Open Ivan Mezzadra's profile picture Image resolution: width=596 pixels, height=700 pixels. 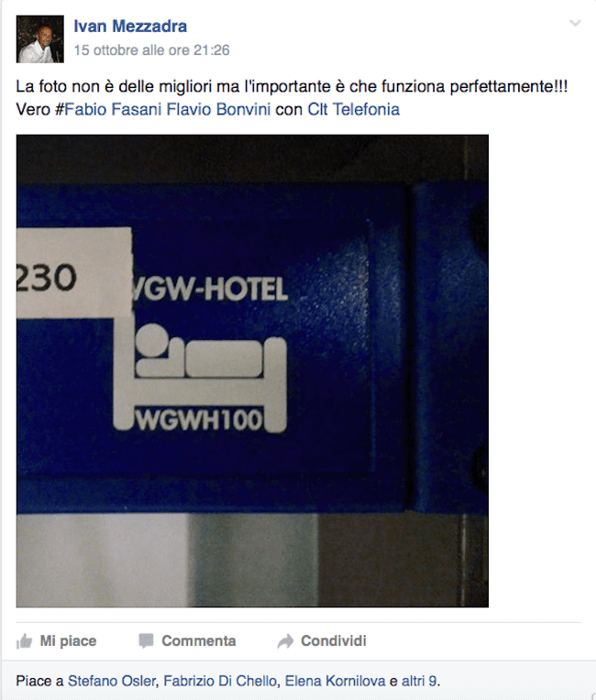[x=40, y=39]
